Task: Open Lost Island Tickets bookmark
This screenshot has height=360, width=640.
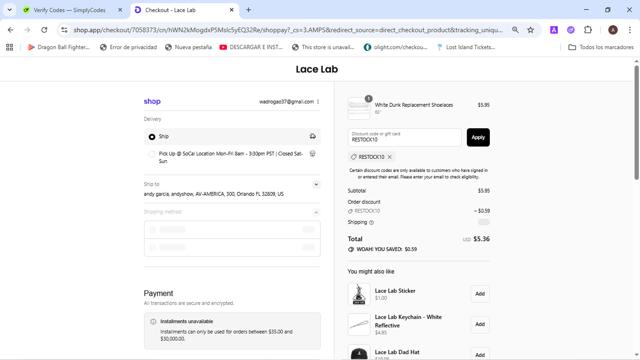Action: click(466, 47)
